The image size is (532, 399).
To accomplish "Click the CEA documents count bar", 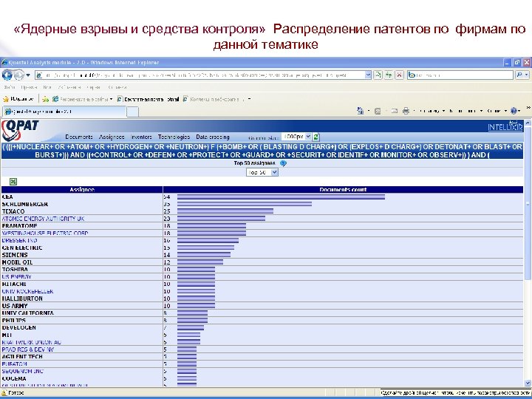I will (x=281, y=197).
